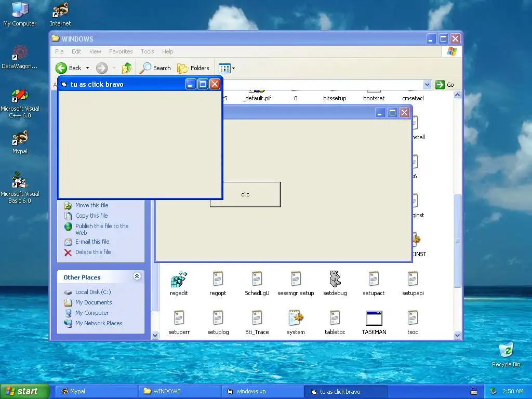This screenshot has height=399, width=532.
Task: Select the sessmgr.setup file
Action: pyautogui.click(x=296, y=283)
